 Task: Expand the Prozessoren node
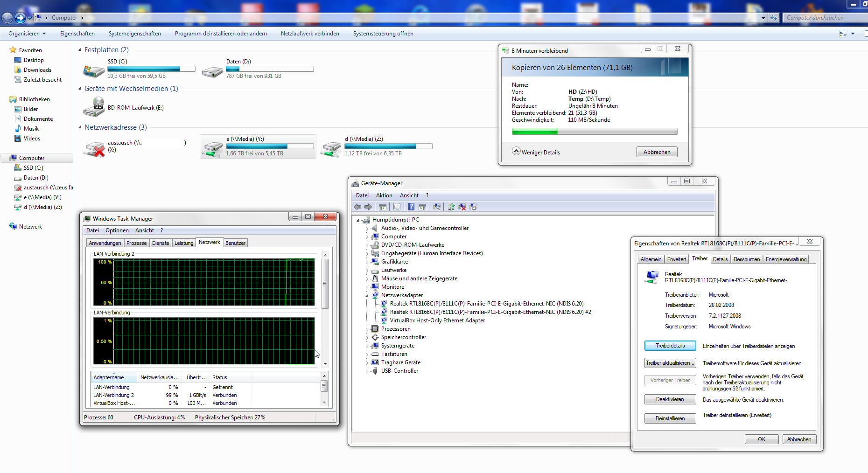click(367, 329)
